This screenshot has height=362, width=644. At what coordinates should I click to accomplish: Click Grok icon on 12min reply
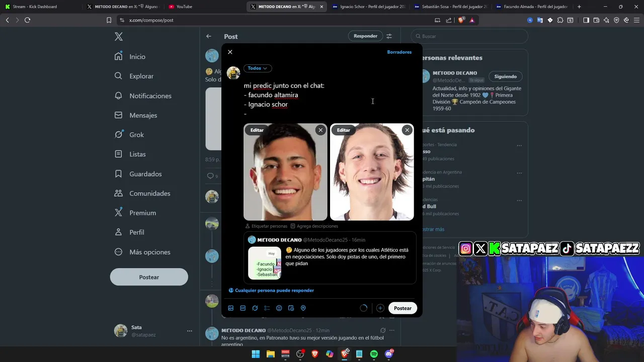(x=383, y=330)
